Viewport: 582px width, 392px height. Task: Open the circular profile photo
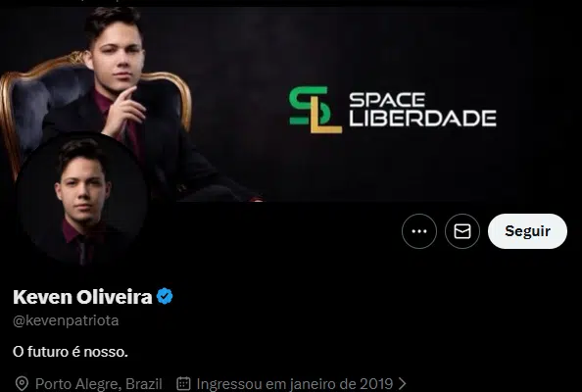82,199
